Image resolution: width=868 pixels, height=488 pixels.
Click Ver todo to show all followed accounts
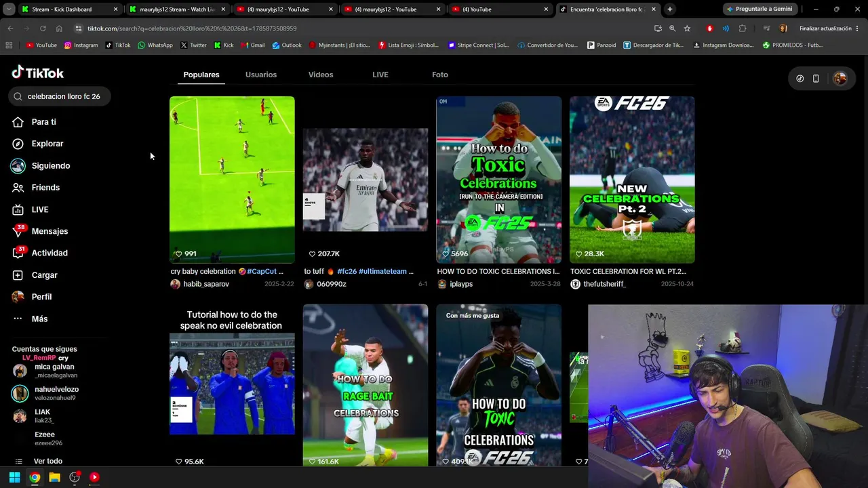(x=39, y=461)
